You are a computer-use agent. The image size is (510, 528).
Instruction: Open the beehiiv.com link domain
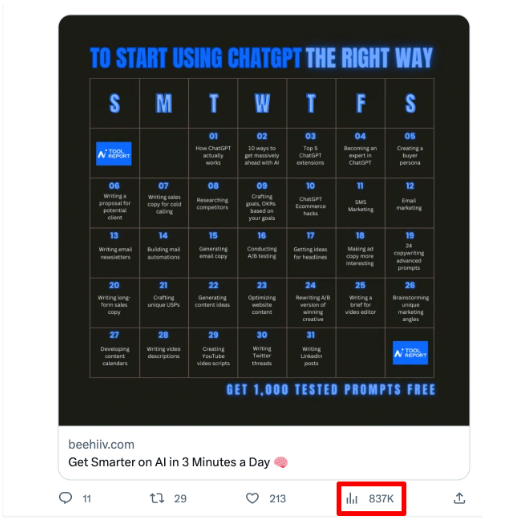point(101,444)
